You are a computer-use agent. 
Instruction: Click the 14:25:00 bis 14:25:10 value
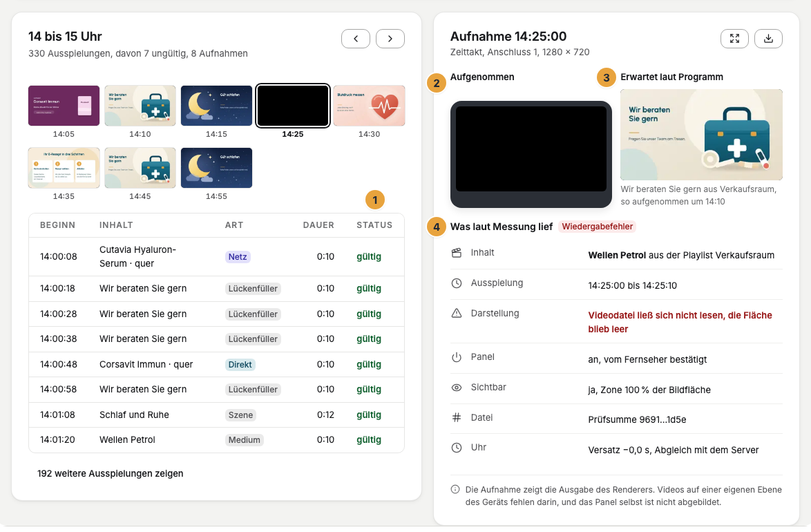[x=632, y=285]
